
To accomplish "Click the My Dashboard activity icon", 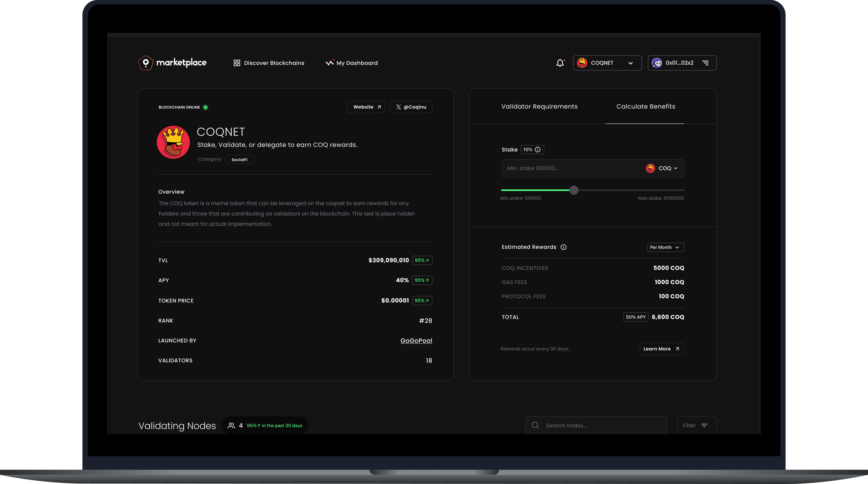I will coord(330,63).
